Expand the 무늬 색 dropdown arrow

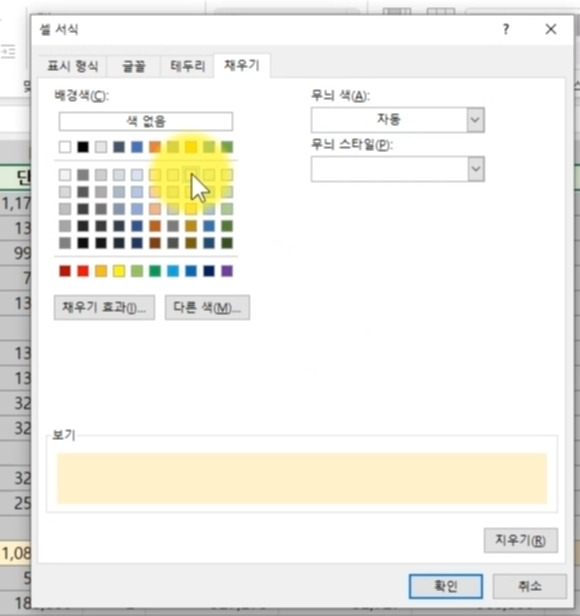coord(475,120)
